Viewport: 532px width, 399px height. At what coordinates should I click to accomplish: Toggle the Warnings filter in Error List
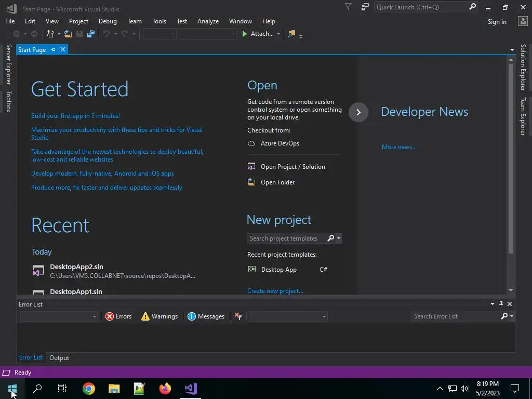pos(159,316)
